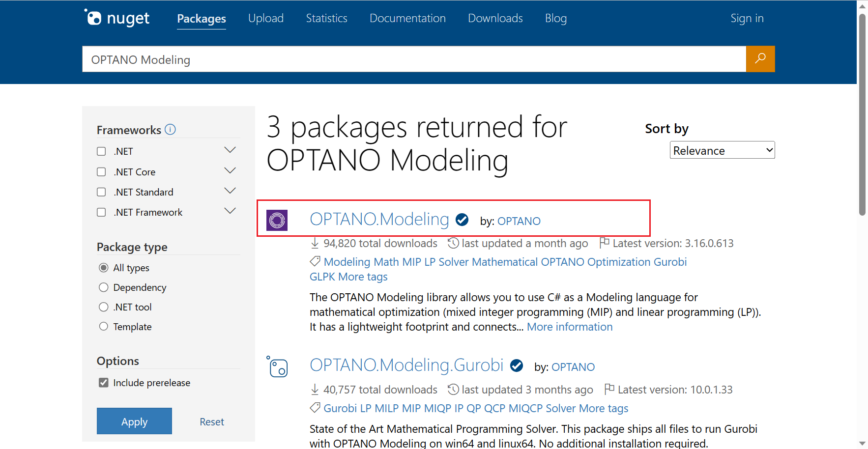
Task: Open the Sort by Relevance dropdown
Action: coord(722,150)
